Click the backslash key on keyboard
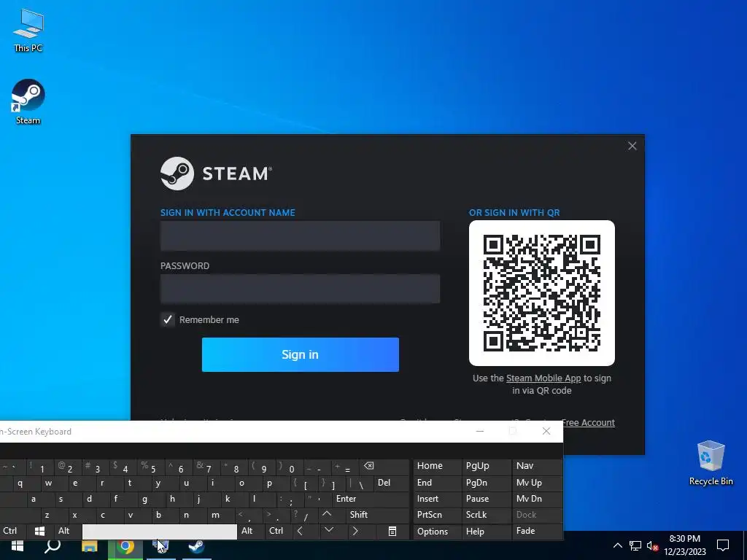Viewport: 747px width, 560px height. click(360, 484)
